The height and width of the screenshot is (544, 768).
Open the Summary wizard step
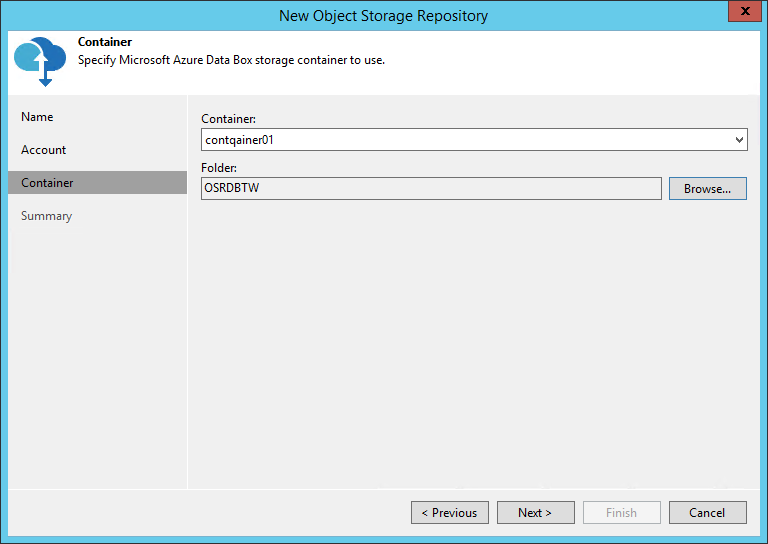click(47, 216)
